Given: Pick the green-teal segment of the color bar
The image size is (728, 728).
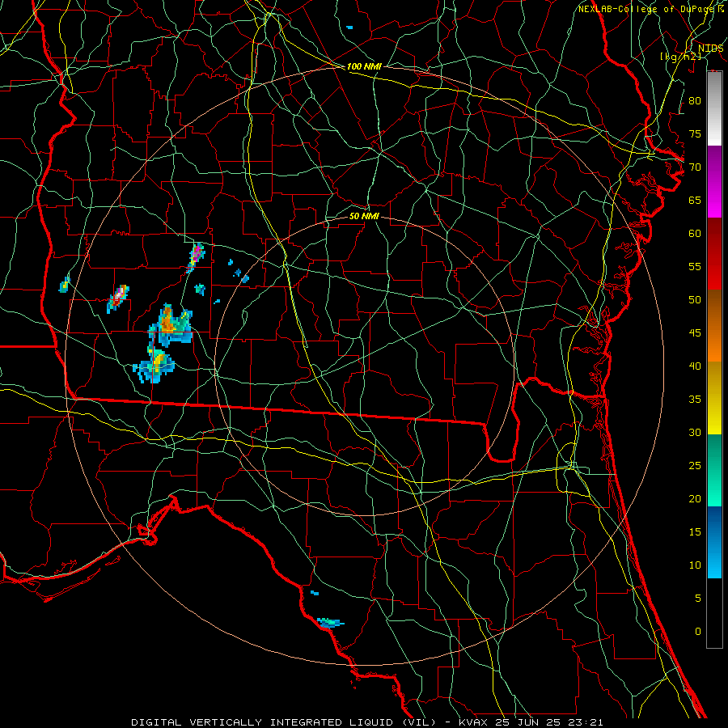Looking at the screenshot, I should tap(714, 470).
